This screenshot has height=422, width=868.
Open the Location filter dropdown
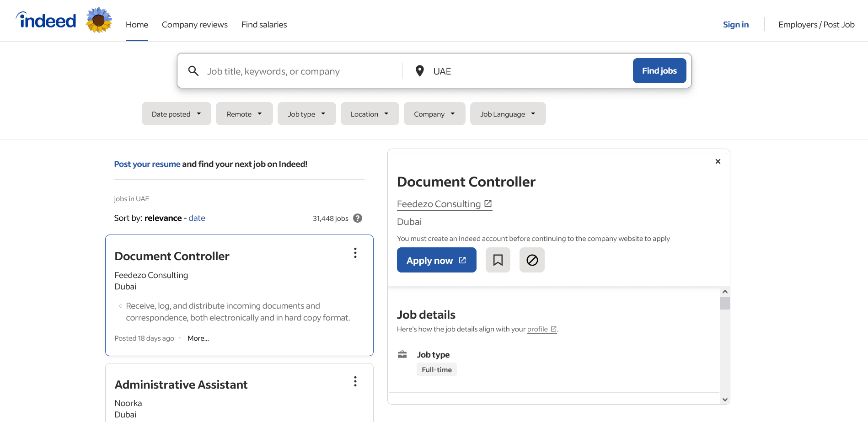click(370, 114)
